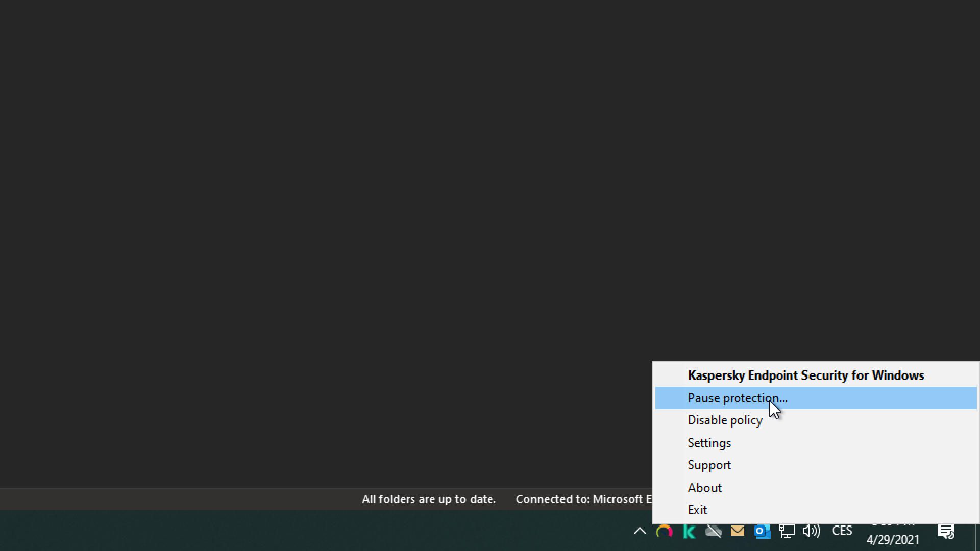The width and height of the screenshot is (980, 551).
Task: Open the Action Center notifications icon
Action: 946,532
